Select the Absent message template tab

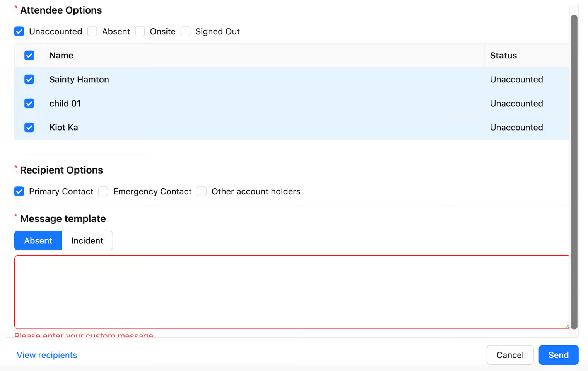38,240
